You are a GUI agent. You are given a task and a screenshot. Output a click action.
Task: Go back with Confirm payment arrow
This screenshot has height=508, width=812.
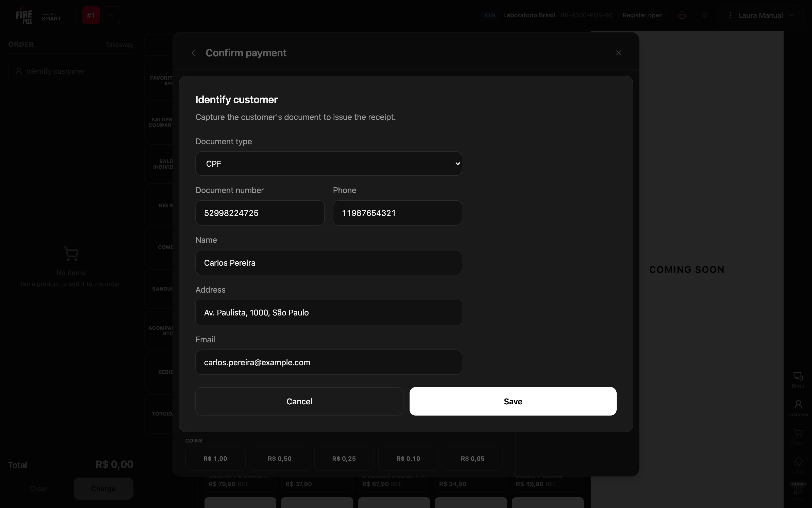193,53
